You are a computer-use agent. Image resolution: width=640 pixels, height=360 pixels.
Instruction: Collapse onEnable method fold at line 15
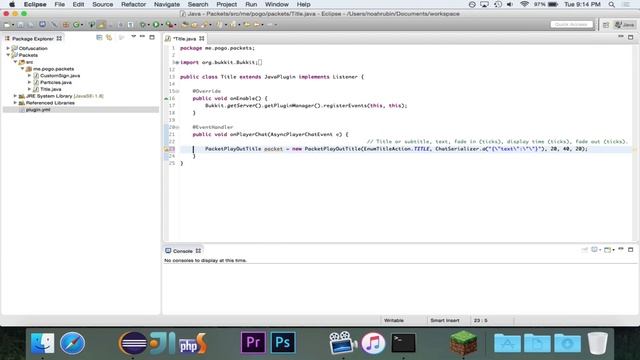[x=178, y=91]
